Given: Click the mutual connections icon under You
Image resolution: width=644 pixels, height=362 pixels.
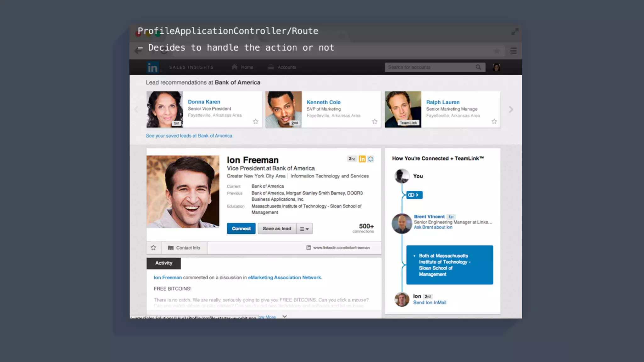Looking at the screenshot, I should coord(414,195).
